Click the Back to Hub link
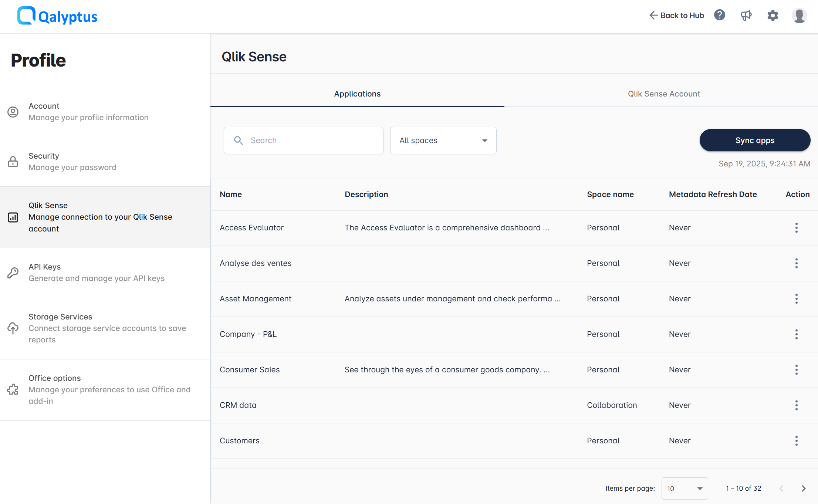Image resolution: width=818 pixels, height=504 pixels. (x=676, y=15)
